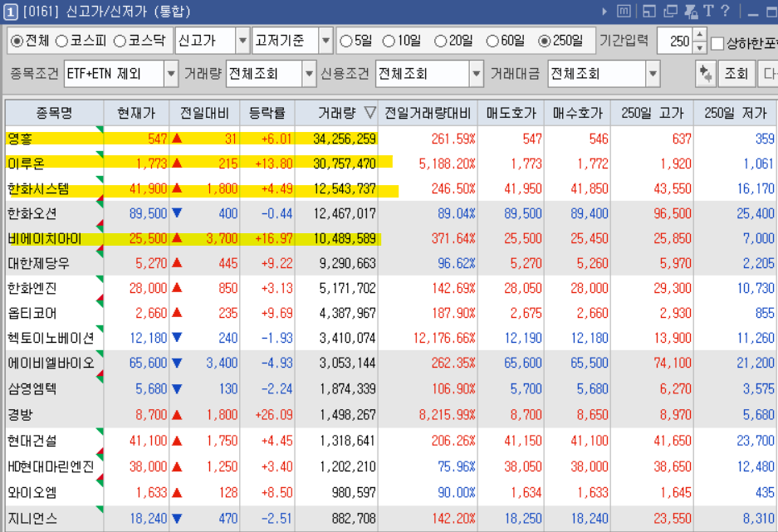Sort by 등락률 column header
Screen dimensions: 778x532
click(x=267, y=113)
